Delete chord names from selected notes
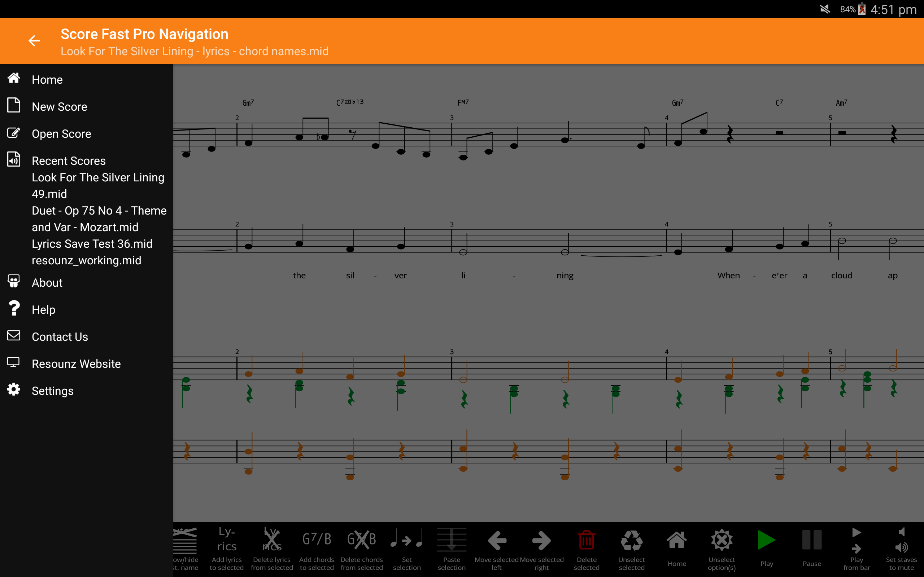Image resolution: width=924 pixels, height=577 pixels. (362, 548)
